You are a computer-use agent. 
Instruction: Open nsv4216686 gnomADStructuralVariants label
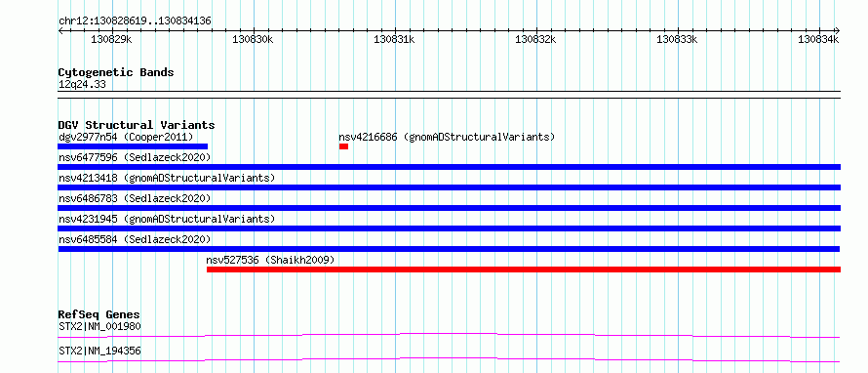tap(447, 137)
